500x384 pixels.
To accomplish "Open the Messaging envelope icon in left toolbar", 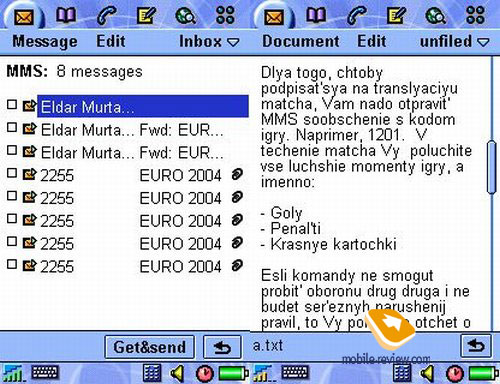I will [x=24, y=17].
